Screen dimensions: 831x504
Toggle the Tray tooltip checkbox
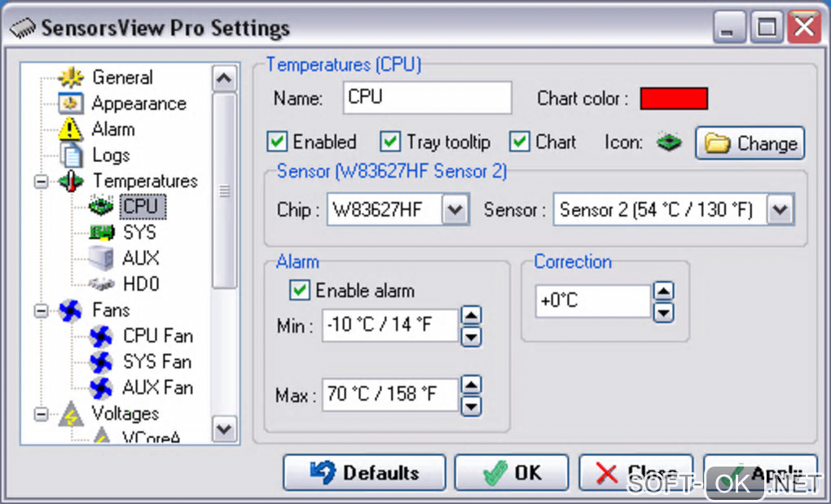click(x=390, y=142)
